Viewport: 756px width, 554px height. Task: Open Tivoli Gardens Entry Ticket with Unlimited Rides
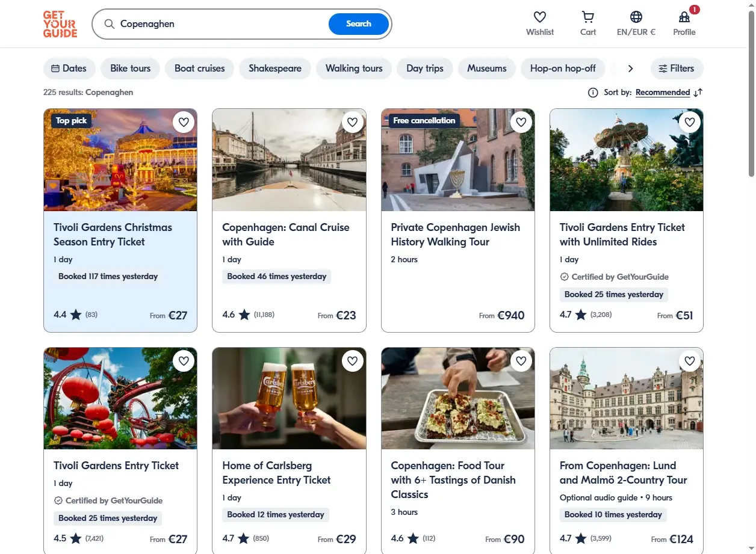[622, 235]
